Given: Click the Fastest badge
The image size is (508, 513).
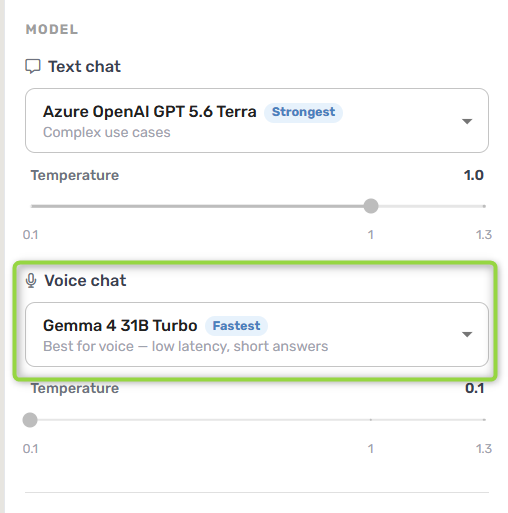Looking at the screenshot, I should (x=236, y=326).
